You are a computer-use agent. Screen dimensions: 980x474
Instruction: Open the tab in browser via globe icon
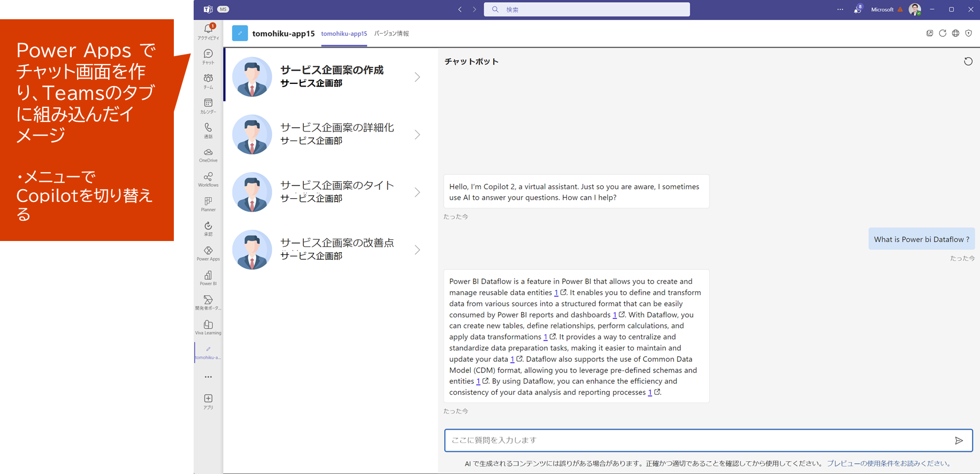(x=955, y=33)
